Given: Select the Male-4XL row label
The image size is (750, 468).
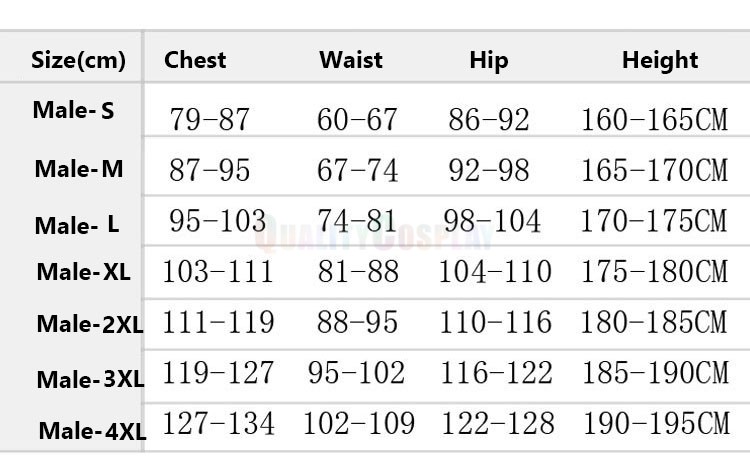Looking at the screenshot, I should tap(92, 431).
